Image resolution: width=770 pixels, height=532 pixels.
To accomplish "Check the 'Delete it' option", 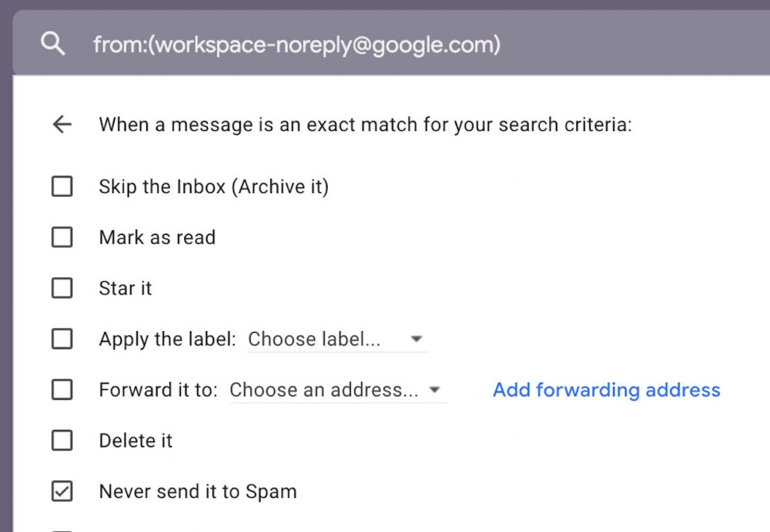I will (62, 440).
